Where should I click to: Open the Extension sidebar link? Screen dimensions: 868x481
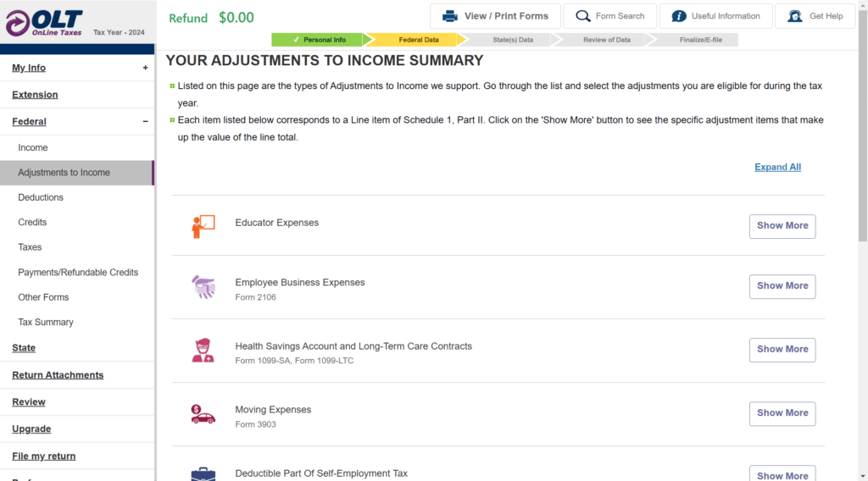35,95
